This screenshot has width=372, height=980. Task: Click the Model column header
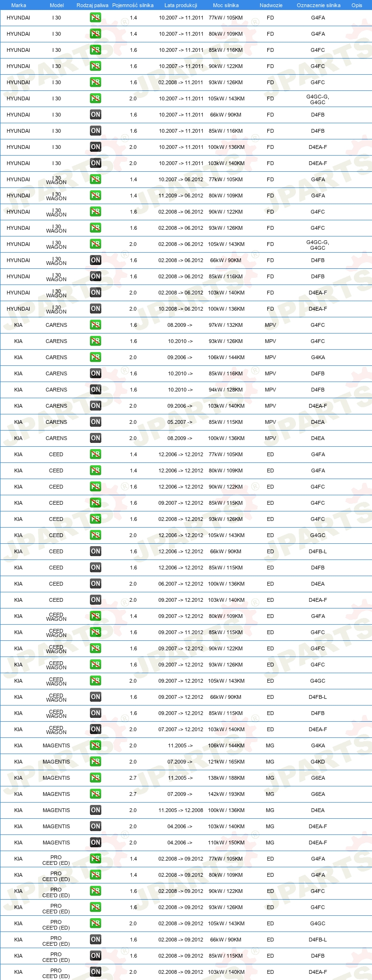point(57,5)
